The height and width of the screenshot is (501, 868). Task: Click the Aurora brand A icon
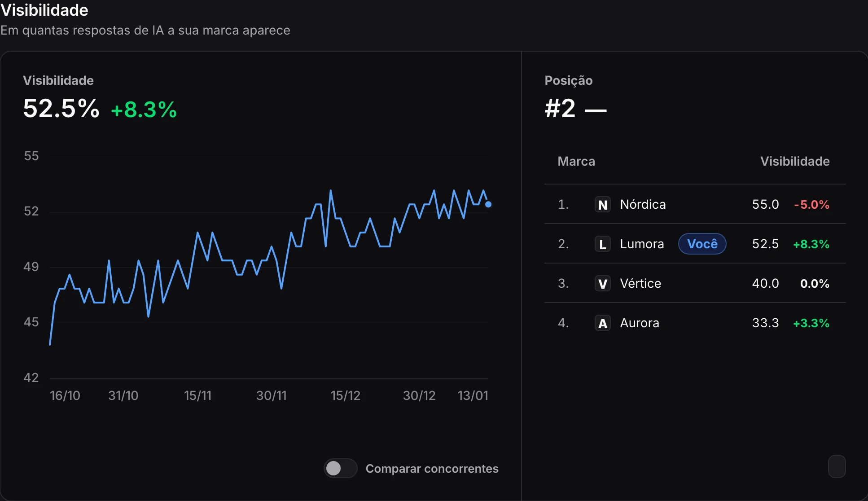pos(602,323)
